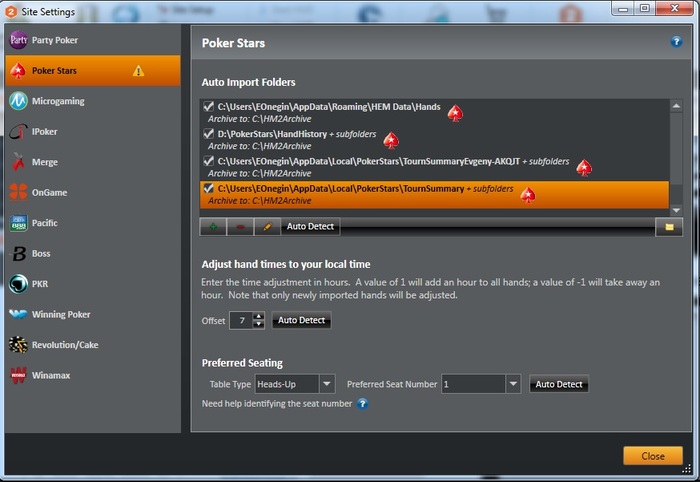Select Party Poker in site list
Screen dimensions: 700x482
pos(92,40)
